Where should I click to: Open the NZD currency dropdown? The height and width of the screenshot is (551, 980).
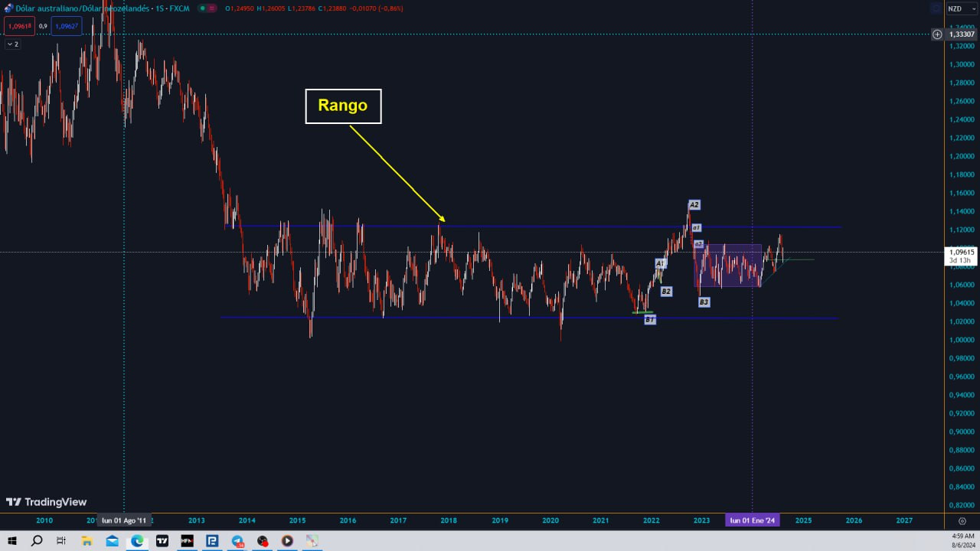pos(962,9)
